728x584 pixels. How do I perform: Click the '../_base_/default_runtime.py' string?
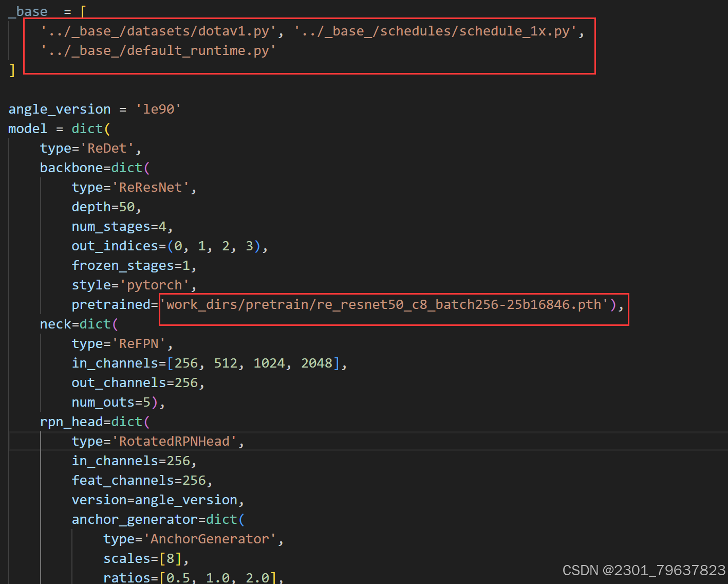[x=159, y=50]
